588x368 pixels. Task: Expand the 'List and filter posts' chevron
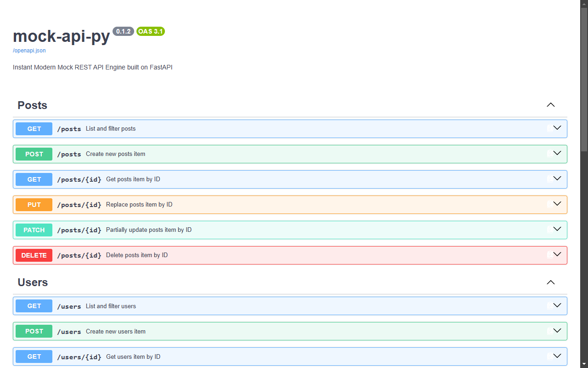(558, 128)
